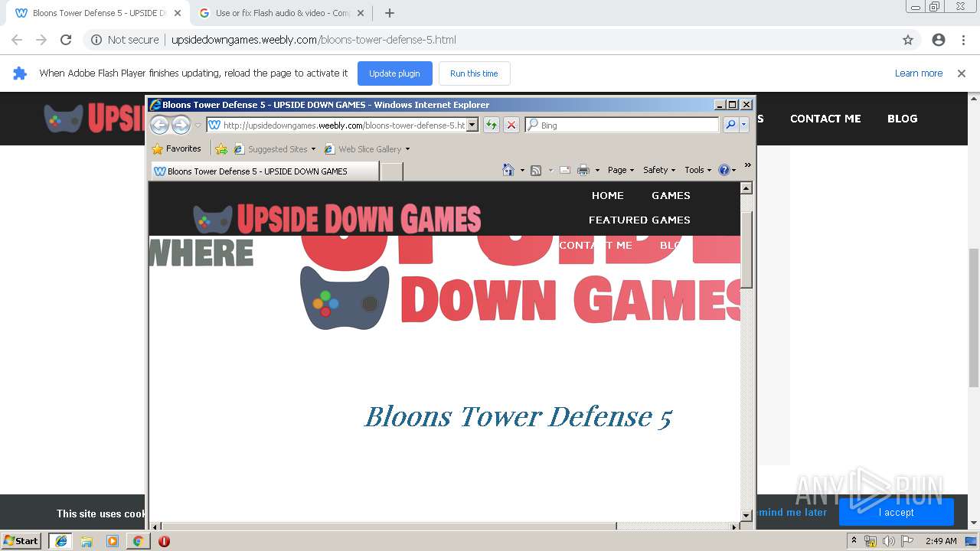This screenshot has width=980, height=551.
Task: Select the IE tab Bloons Tower Defense 5
Action: 264,171
